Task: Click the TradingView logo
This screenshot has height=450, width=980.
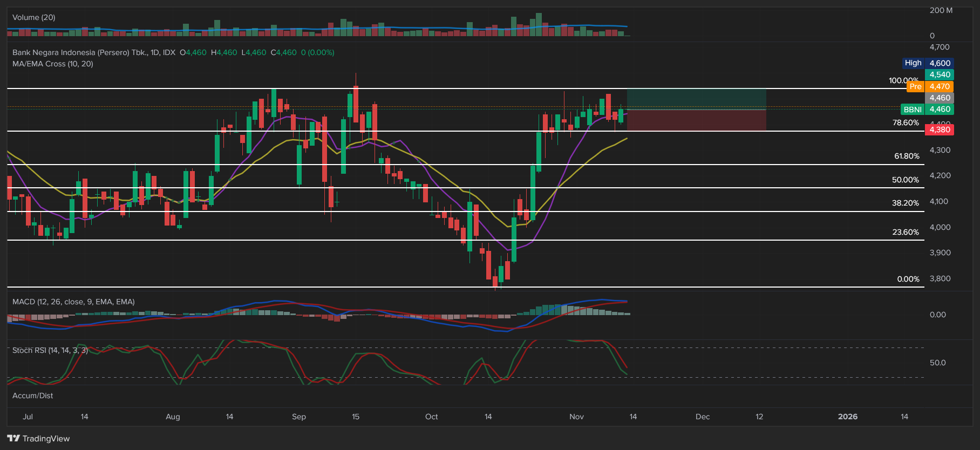Action: pyautogui.click(x=38, y=438)
